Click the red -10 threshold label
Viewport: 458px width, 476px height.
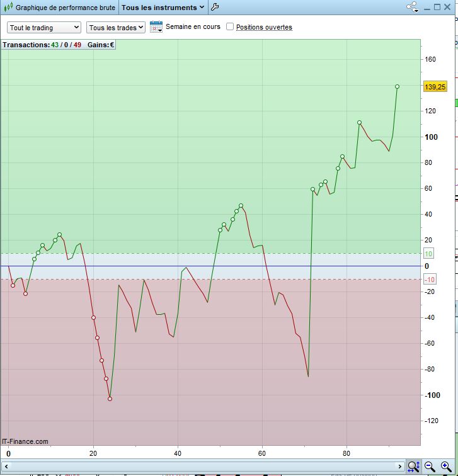[x=430, y=280]
